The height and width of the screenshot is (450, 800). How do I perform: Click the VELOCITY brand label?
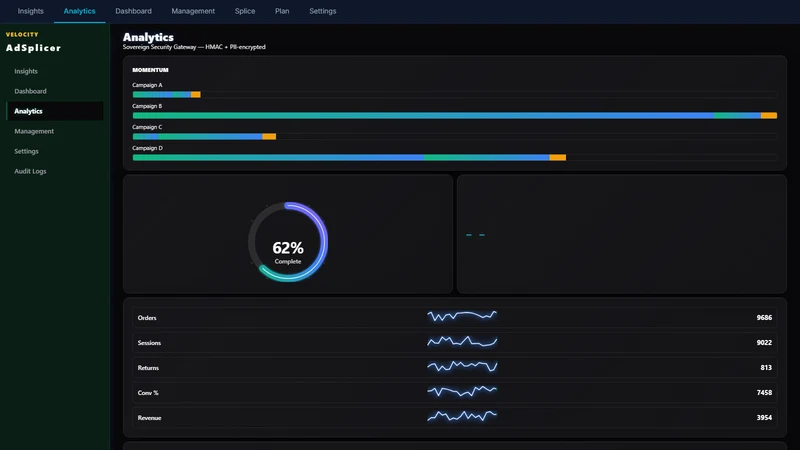(22, 34)
